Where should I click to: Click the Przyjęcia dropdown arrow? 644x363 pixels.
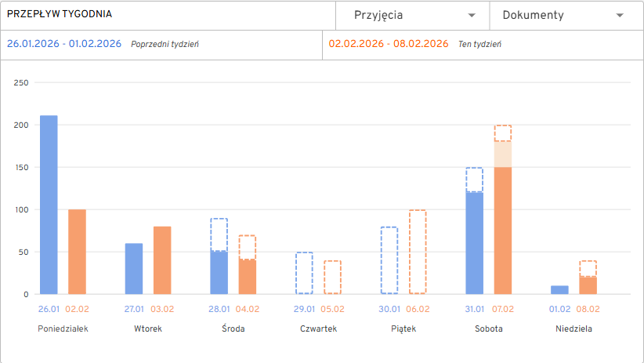click(472, 16)
